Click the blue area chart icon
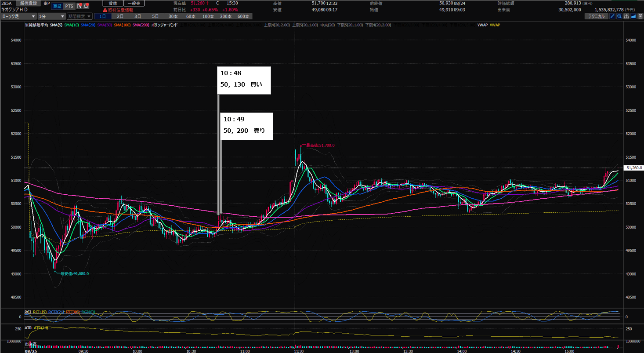Screen dimensions: 644x353 click(x=633, y=16)
